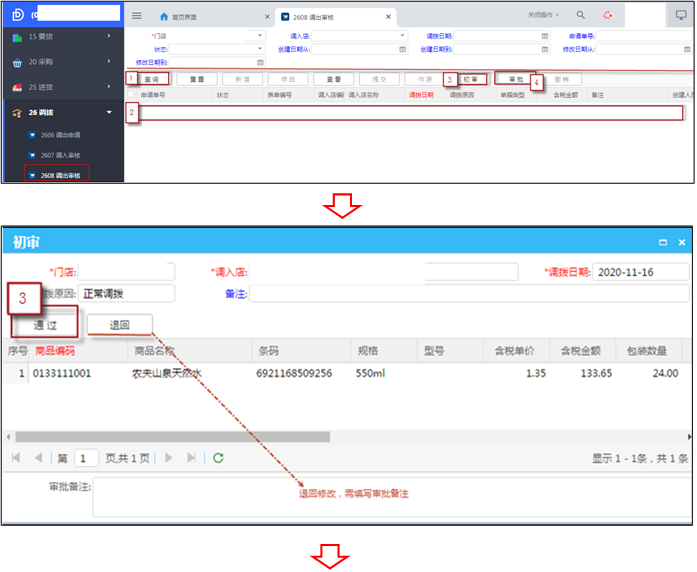Open the red notification bell icon
The image size is (697, 572).
click(608, 15)
